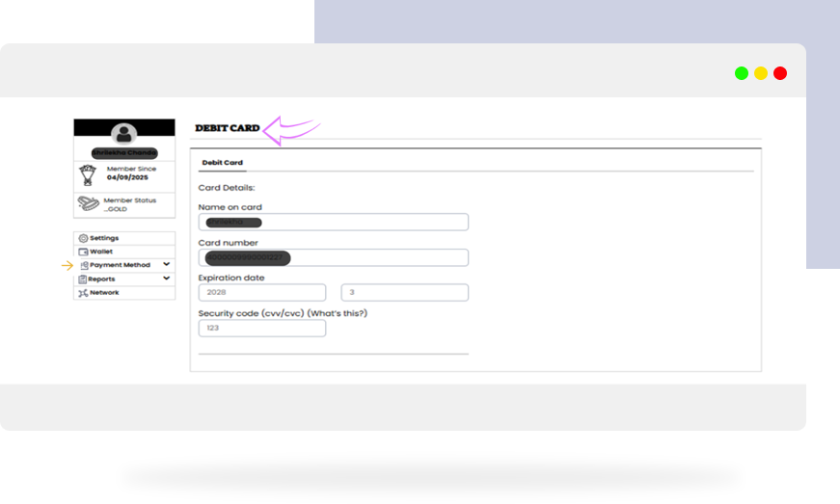Select the Debit Card tab
Viewport: 840px width, 504px height.
point(222,163)
